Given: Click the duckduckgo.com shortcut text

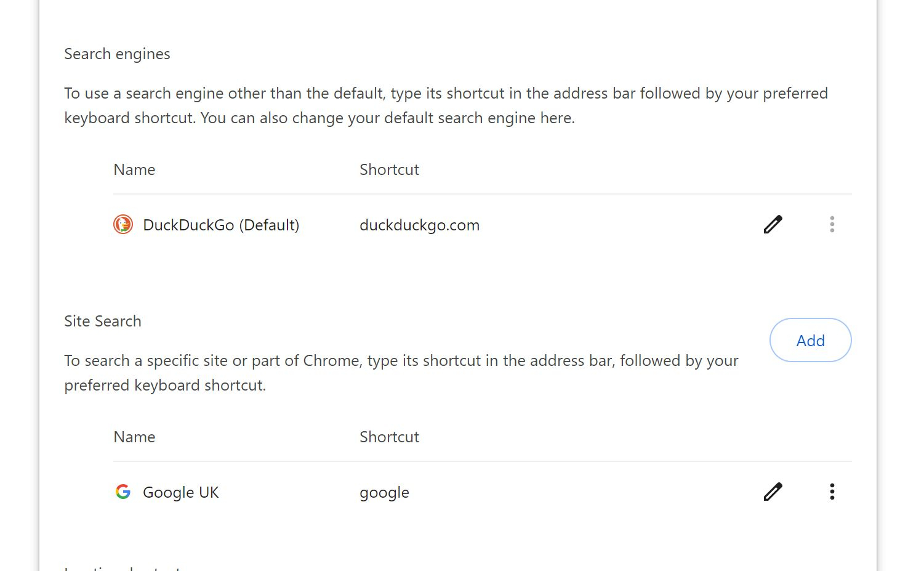Looking at the screenshot, I should [x=419, y=225].
